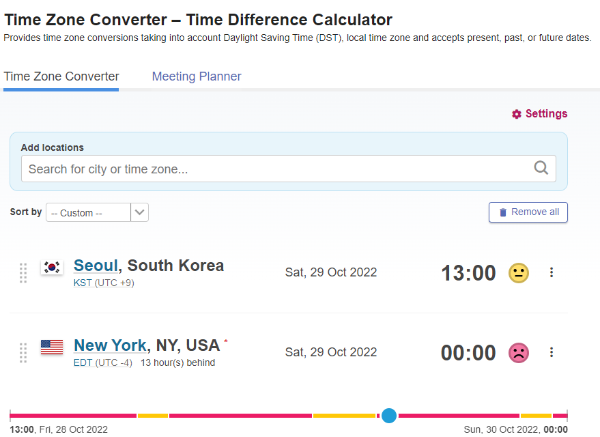Click the USA flag icon
The width and height of the screenshot is (600, 437).
tap(52, 347)
